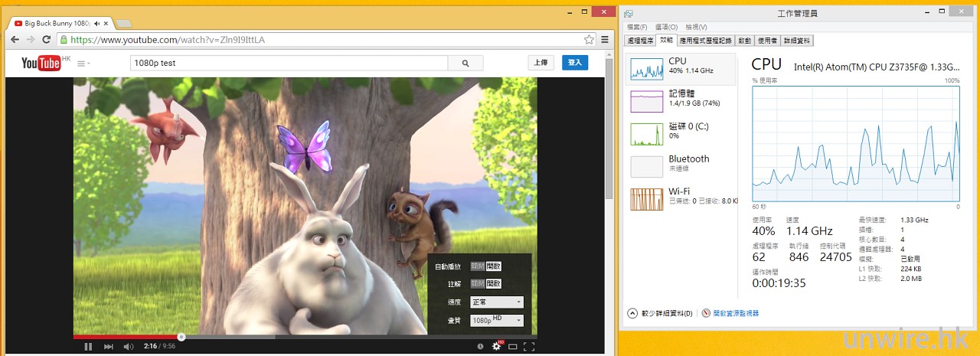Enter fullscreen video mode
980x356 pixels.
(x=529, y=347)
